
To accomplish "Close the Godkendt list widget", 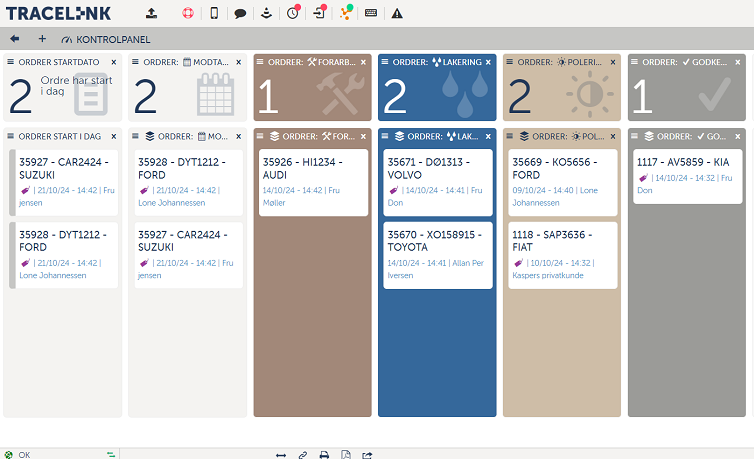I will coord(738,136).
